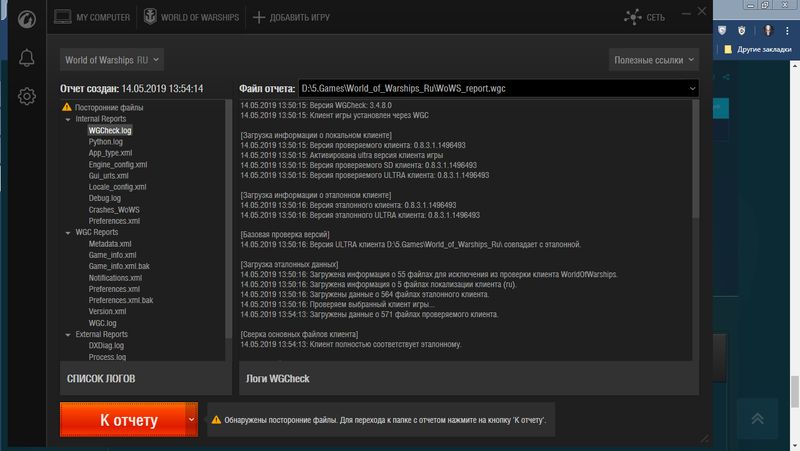Image resolution: width=800 pixels, height=451 pixels.
Task: Collapse the Internal Reports tree node
Action: (68, 119)
